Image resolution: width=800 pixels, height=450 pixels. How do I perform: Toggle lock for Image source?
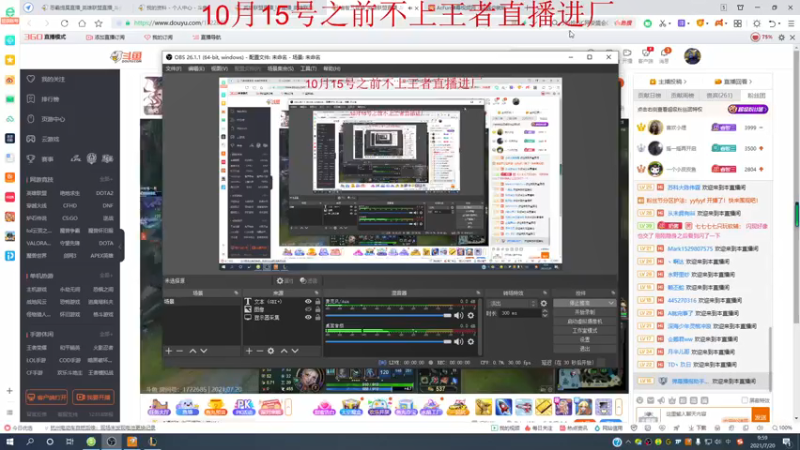(x=317, y=309)
